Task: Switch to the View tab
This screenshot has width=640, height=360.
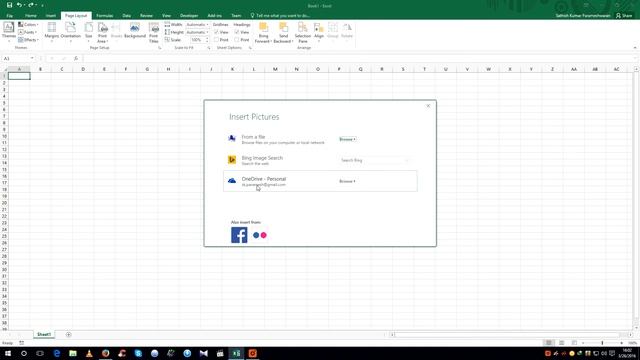Action: [x=167, y=16]
